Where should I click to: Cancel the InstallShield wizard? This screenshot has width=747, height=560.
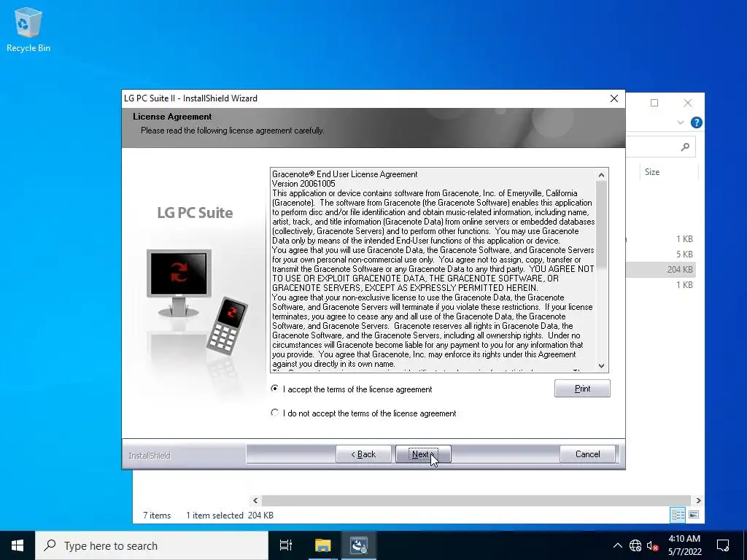[x=587, y=454]
